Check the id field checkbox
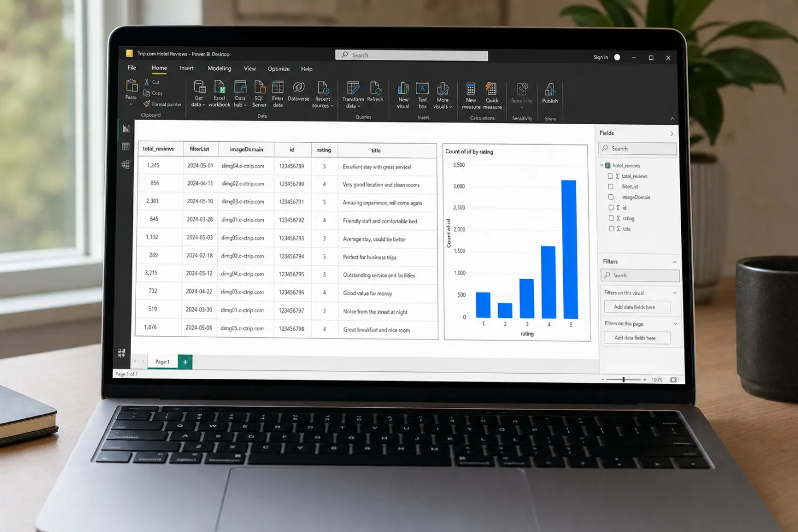 click(611, 207)
